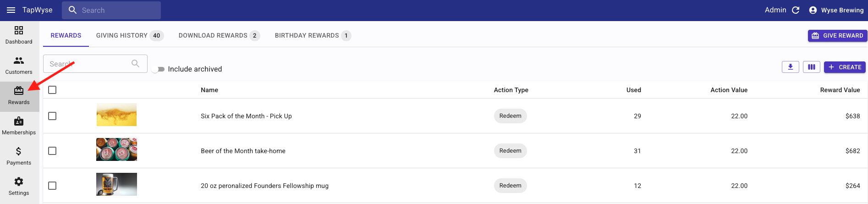Open Dashboard from the sidebar

pos(19,35)
